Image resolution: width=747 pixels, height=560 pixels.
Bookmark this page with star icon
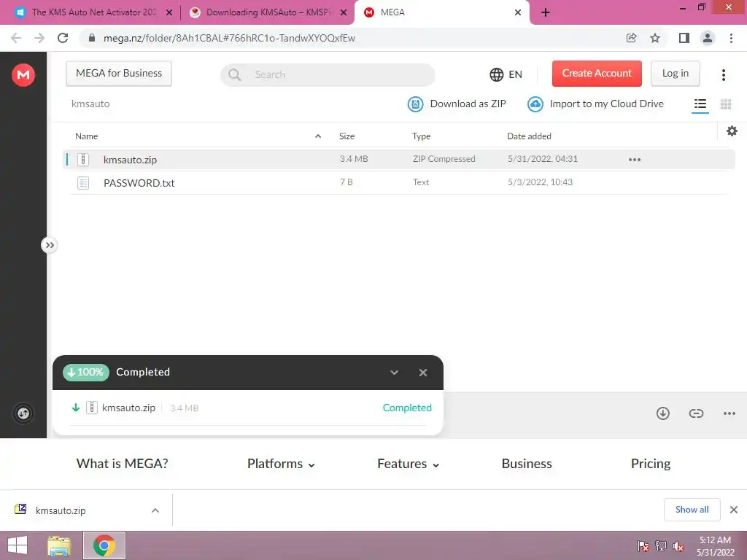click(655, 38)
